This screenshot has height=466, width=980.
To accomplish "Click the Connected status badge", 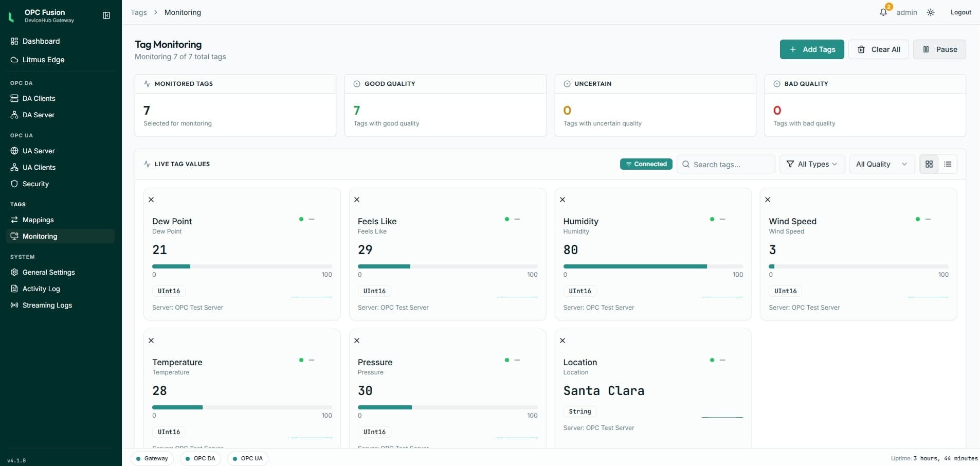I will [x=646, y=164].
